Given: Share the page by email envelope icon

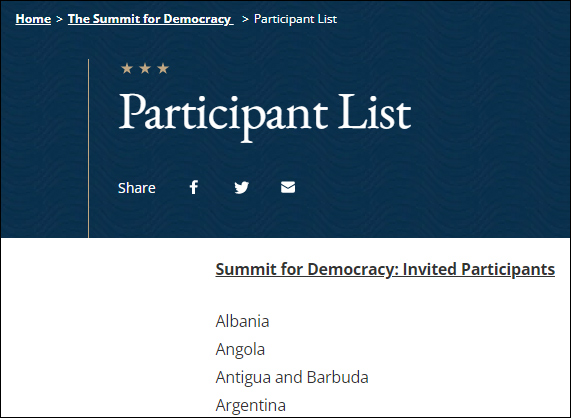Looking at the screenshot, I should (x=288, y=187).
